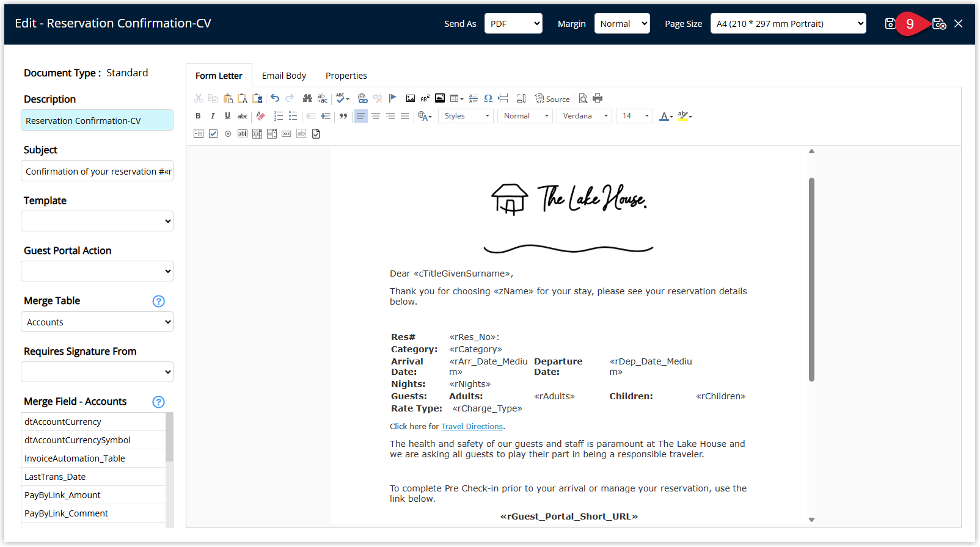
Task: Open the Template dropdown
Action: (x=97, y=221)
